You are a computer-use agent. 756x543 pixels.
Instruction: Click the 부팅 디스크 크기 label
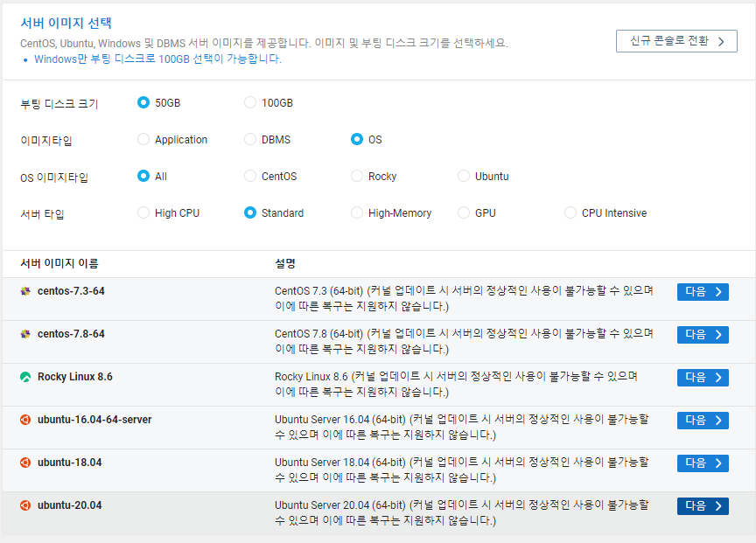click(x=59, y=104)
